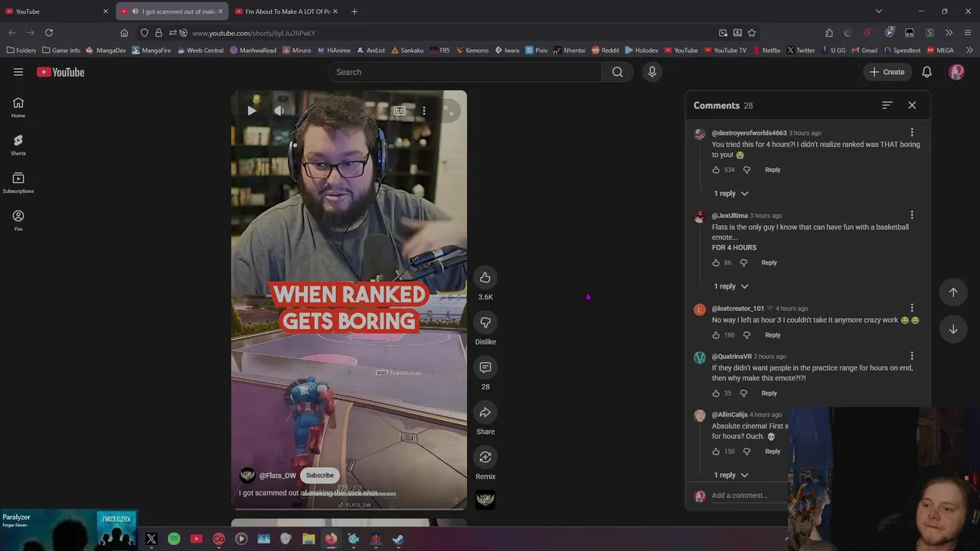The image size is (980, 551).
Task: Open the Short's three-dot options menu
Action: (424, 111)
